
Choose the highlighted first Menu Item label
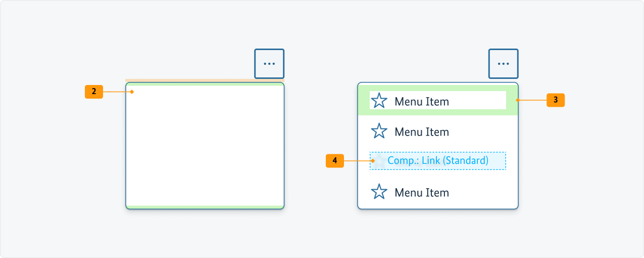422,102
